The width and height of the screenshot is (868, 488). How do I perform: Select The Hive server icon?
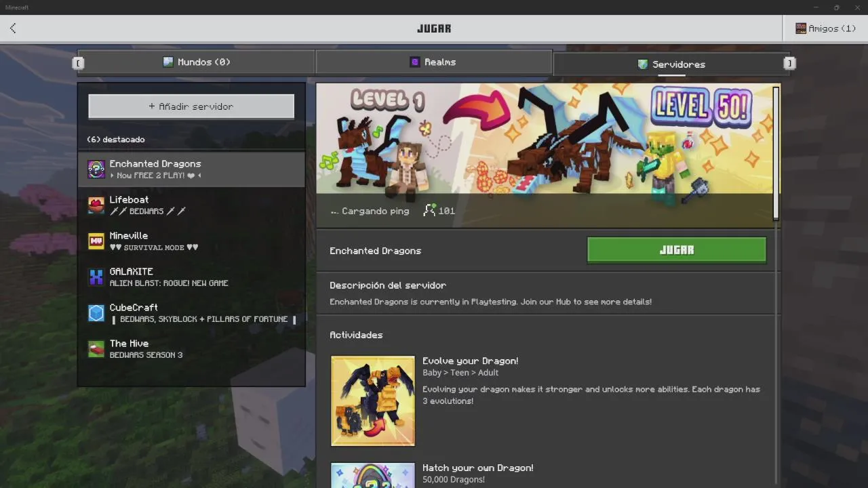click(96, 348)
